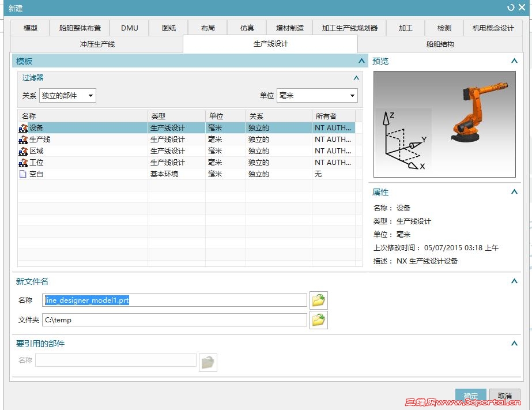Select the 布局 tab
Image resolution: width=532 pixels, height=410 pixels.
207,28
